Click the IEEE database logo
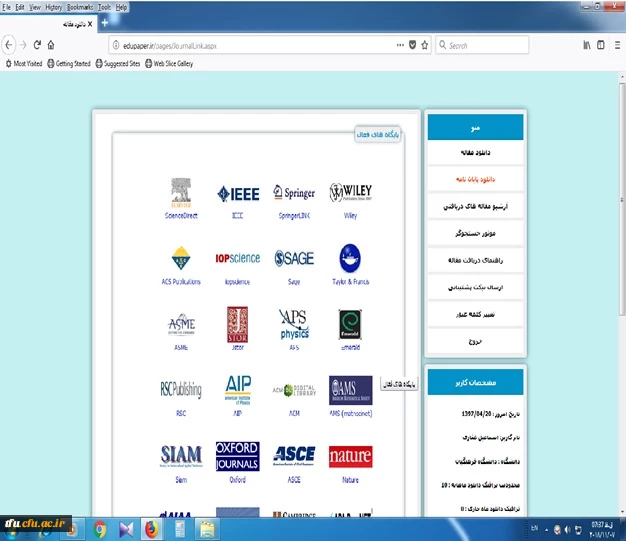Image resolution: width=626 pixels, height=541 pixels. click(237, 193)
